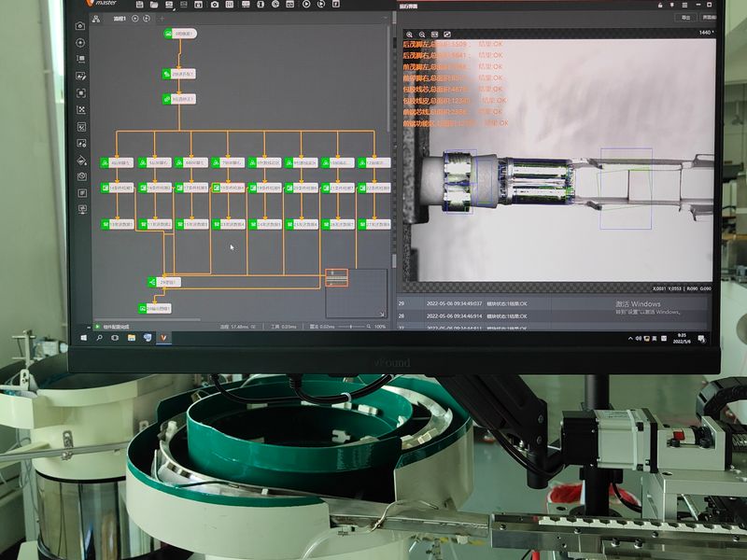Open the flow 1 tab

119,19
